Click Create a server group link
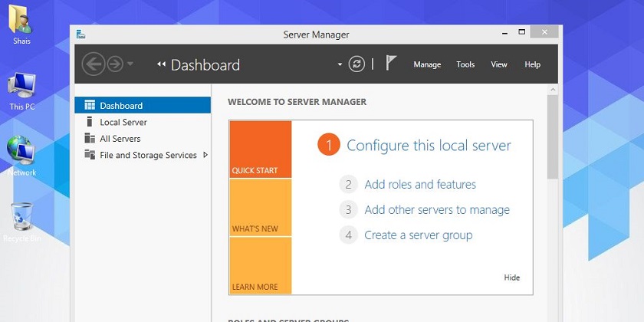 (x=419, y=235)
